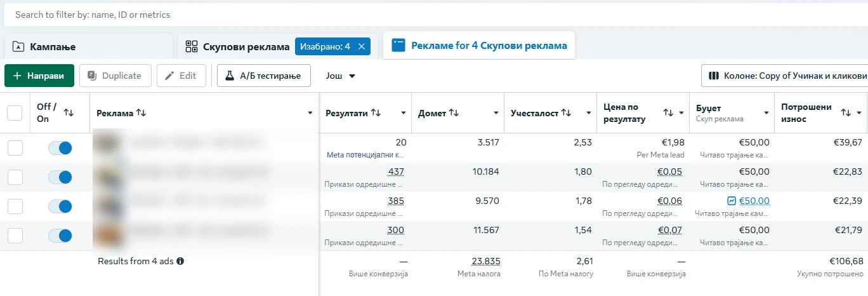Tick the select-all checkbox in header
The width and height of the screenshot is (868, 296).
(x=15, y=113)
